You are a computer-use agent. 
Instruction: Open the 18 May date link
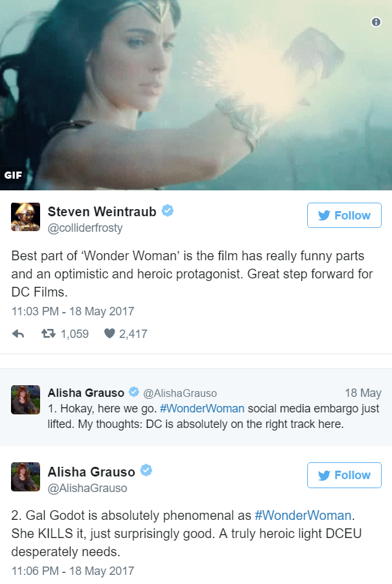pyautogui.click(x=363, y=393)
